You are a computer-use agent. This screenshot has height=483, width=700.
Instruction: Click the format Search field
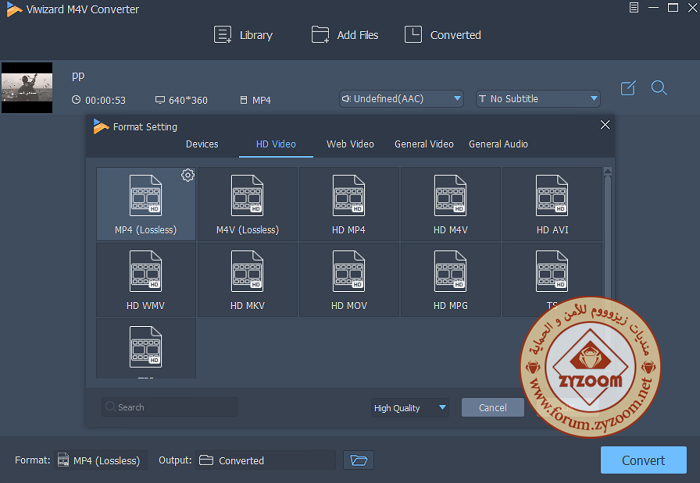tap(170, 407)
